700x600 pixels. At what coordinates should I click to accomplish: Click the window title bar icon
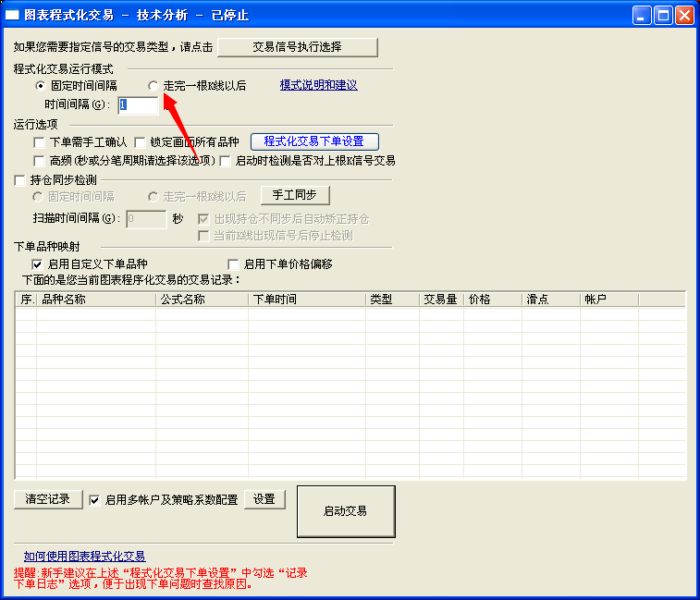coord(12,15)
